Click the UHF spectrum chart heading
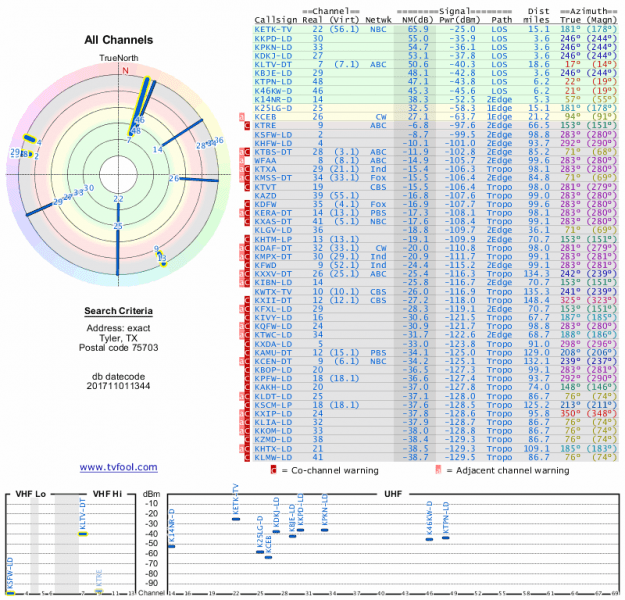 tap(393, 494)
